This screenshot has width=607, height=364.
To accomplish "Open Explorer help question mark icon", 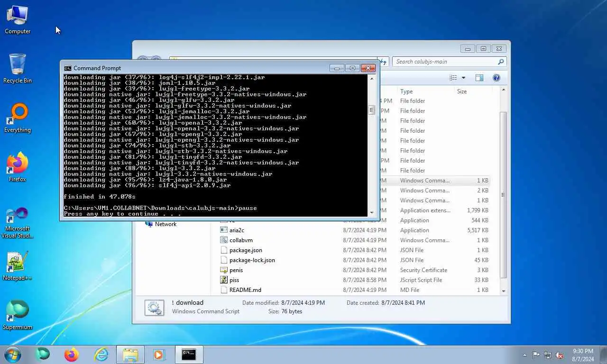I will tap(497, 78).
